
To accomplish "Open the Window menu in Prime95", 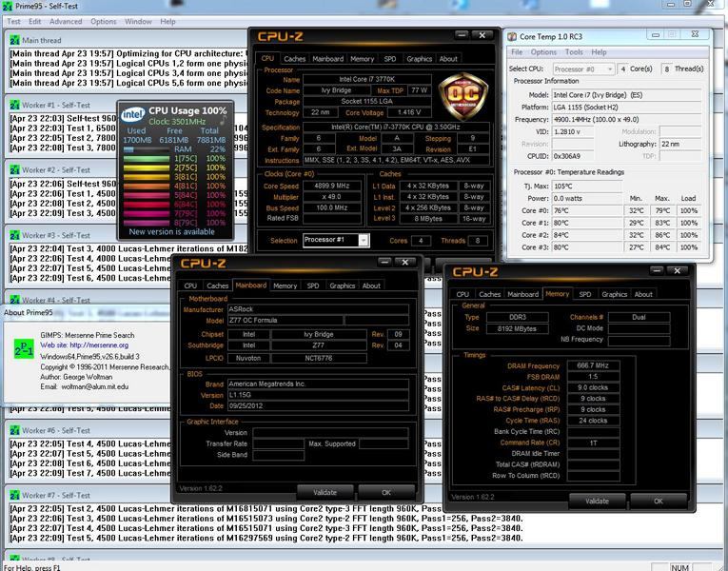I will click(138, 21).
